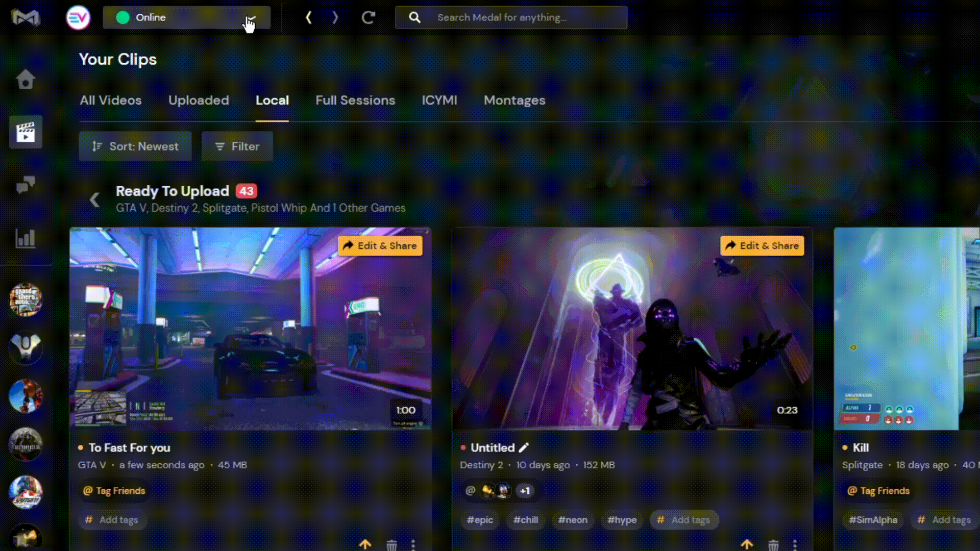Open the To Fast For you thumbnail

pyautogui.click(x=250, y=329)
